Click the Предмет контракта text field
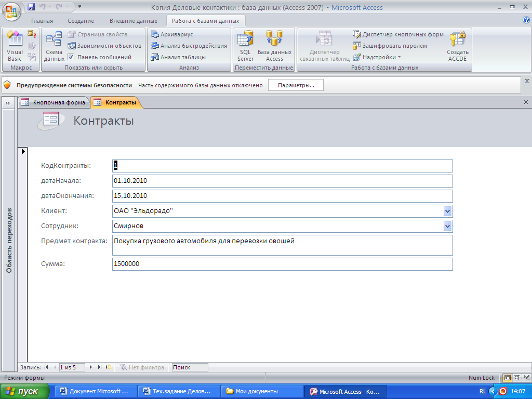The height and width of the screenshot is (399, 532). [x=282, y=245]
